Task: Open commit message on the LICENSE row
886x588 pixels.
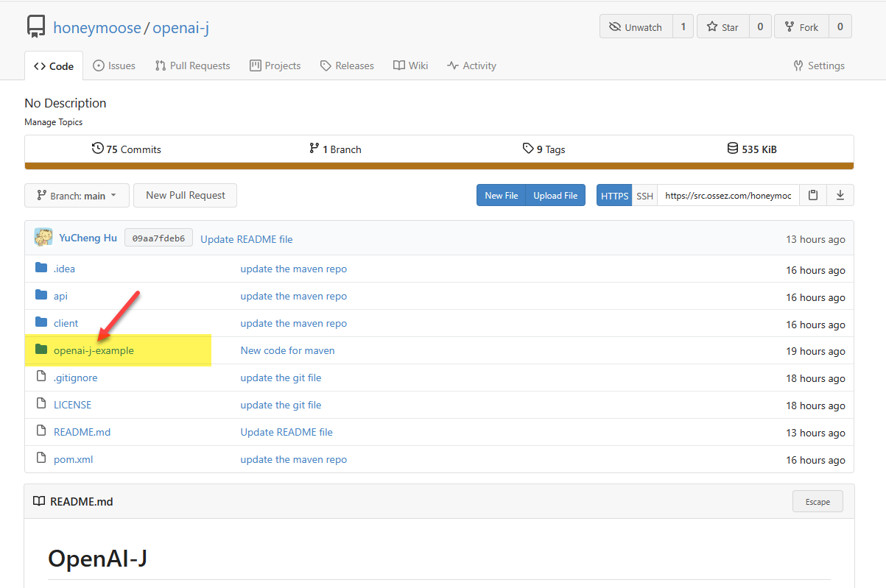Action: (281, 405)
